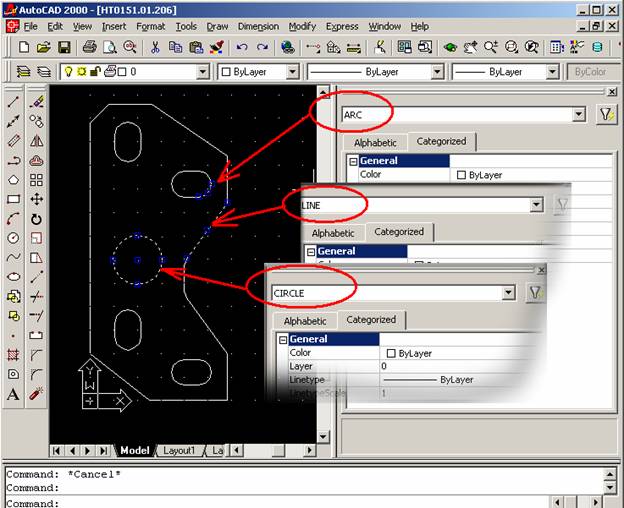Viewport: 624px width, 508px height.
Task: Select the Offset tool
Action: click(36, 160)
